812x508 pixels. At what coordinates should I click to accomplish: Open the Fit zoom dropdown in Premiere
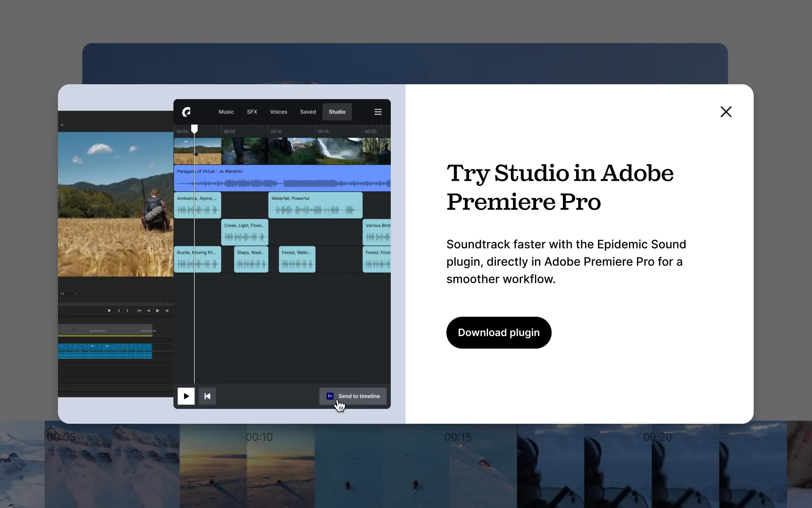pos(69,293)
